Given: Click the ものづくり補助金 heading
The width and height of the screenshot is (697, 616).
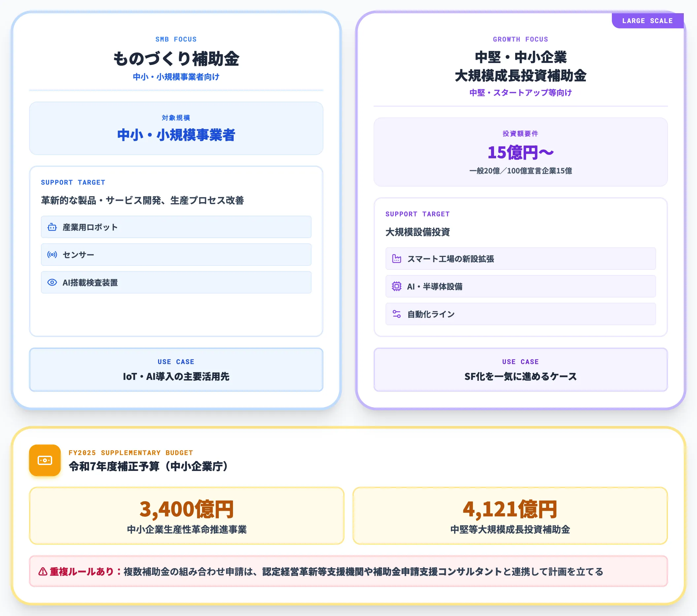Looking at the screenshot, I should click(176, 59).
